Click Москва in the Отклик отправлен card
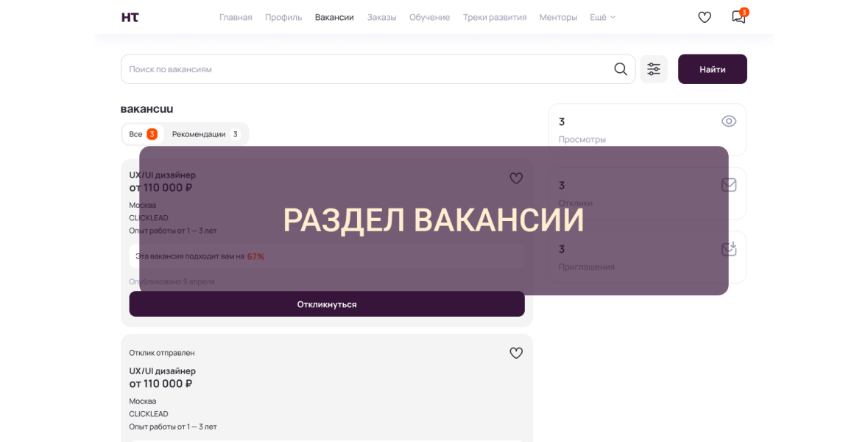The image size is (868, 442). coord(142,401)
